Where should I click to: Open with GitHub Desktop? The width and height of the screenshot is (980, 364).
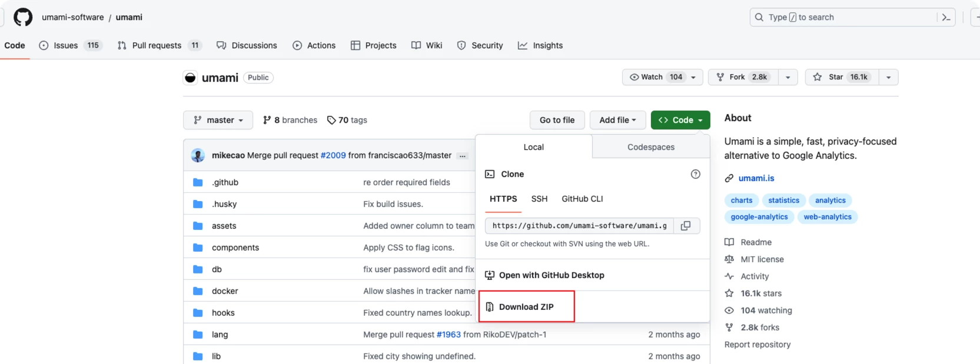pos(551,275)
